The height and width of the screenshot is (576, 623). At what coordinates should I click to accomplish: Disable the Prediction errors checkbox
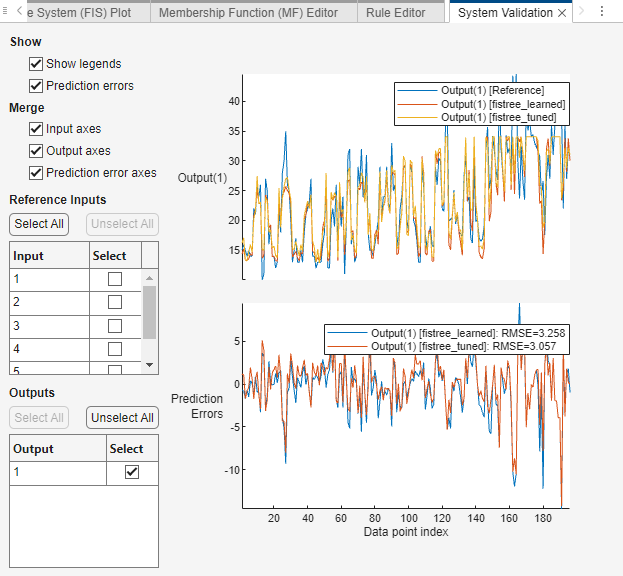[37, 86]
